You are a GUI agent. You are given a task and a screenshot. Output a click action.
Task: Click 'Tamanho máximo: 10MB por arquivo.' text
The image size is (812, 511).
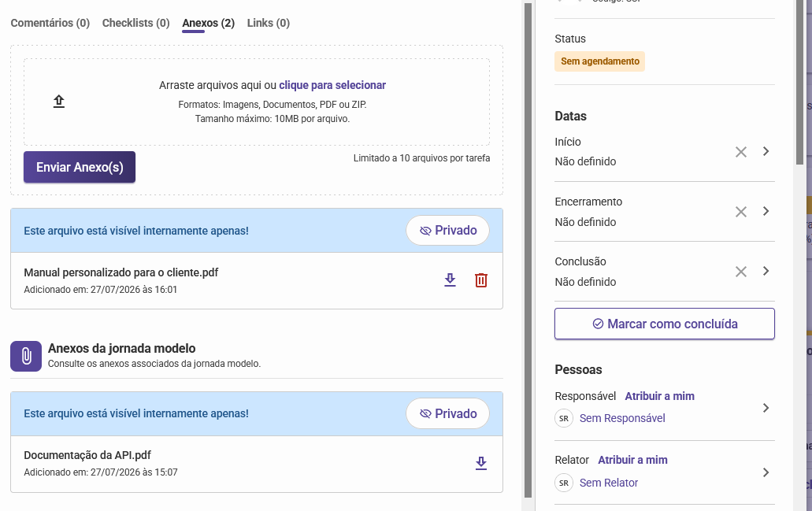[x=273, y=119]
